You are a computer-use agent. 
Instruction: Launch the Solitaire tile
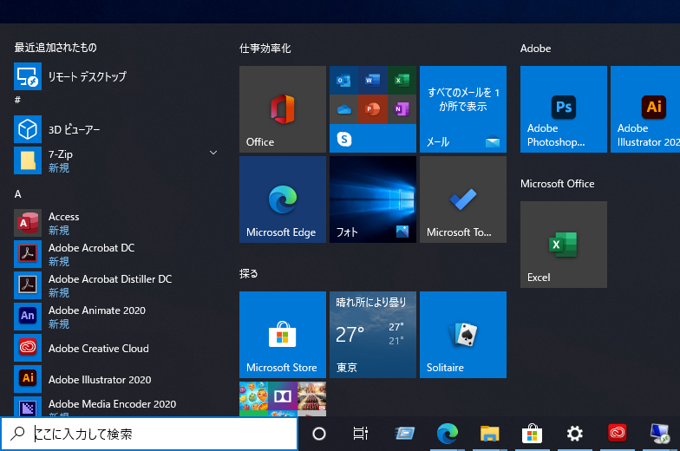pos(463,335)
